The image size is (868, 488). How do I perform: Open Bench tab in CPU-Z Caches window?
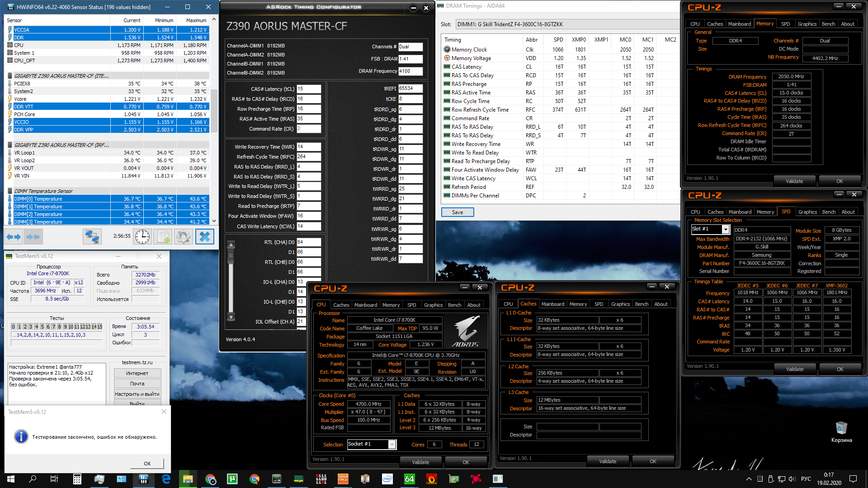tap(642, 304)
